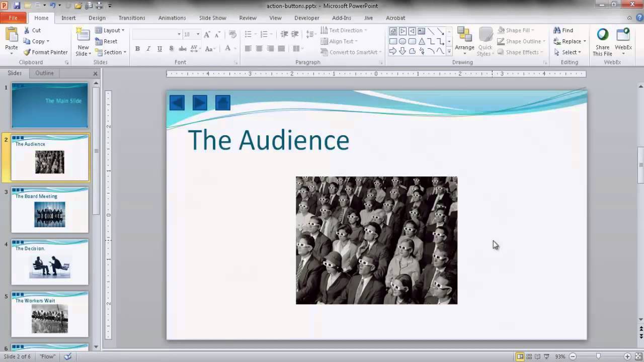Viewport: 644px width, 362px height.
Task: Click Increase Font Size icon
Action: (x=207, y=34)
